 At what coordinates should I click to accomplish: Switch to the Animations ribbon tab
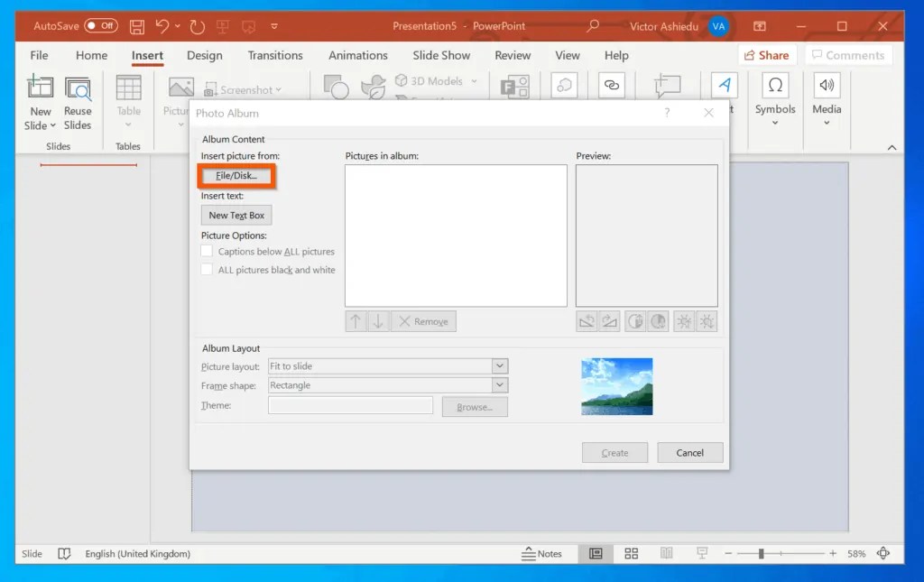[357, 55]
